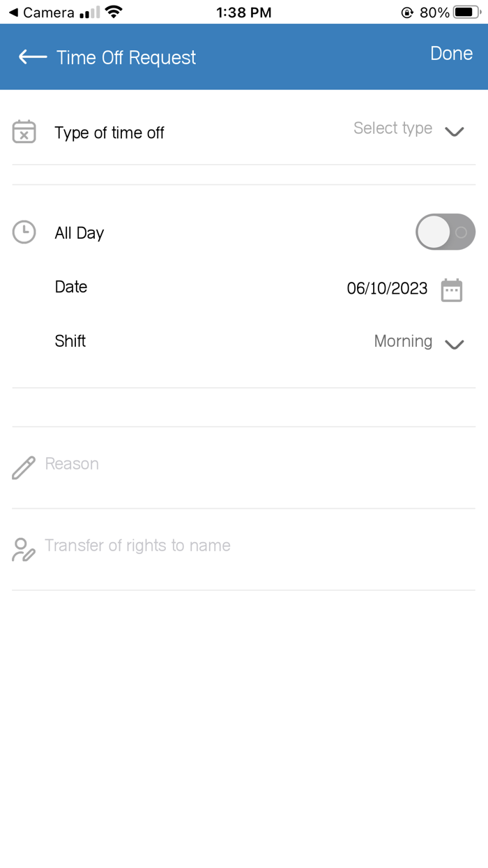
Task: Tap the calendar-x time off icon
Action: tap(24, 132)
